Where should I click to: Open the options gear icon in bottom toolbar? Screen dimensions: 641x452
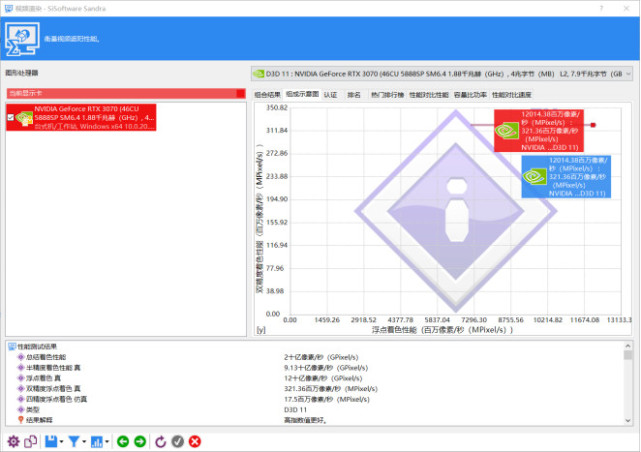[13, 441]
